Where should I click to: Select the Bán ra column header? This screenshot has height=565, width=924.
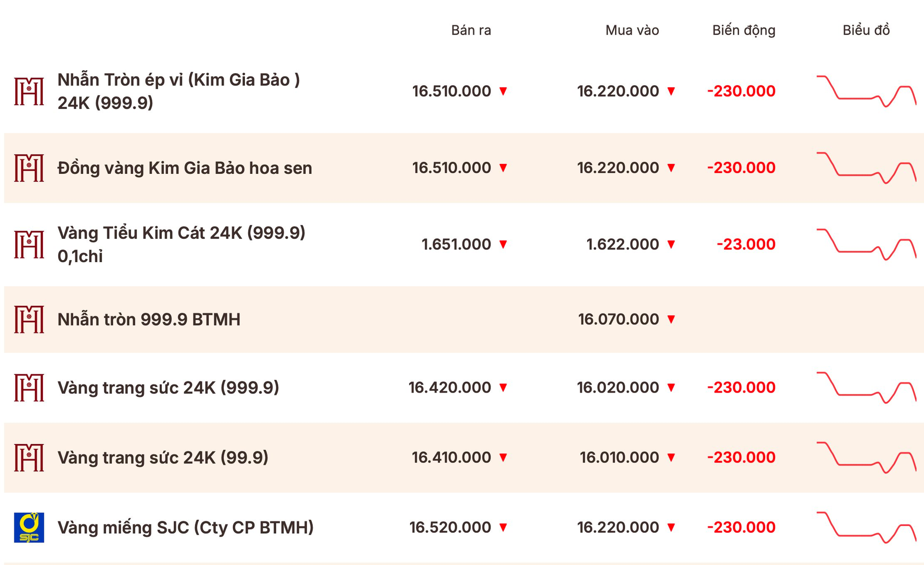pos(471,30)
